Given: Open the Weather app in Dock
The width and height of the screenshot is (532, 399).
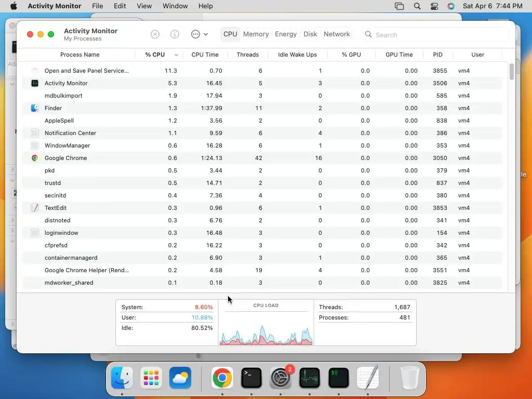Looking at the screenshot, I should (180, 377).
